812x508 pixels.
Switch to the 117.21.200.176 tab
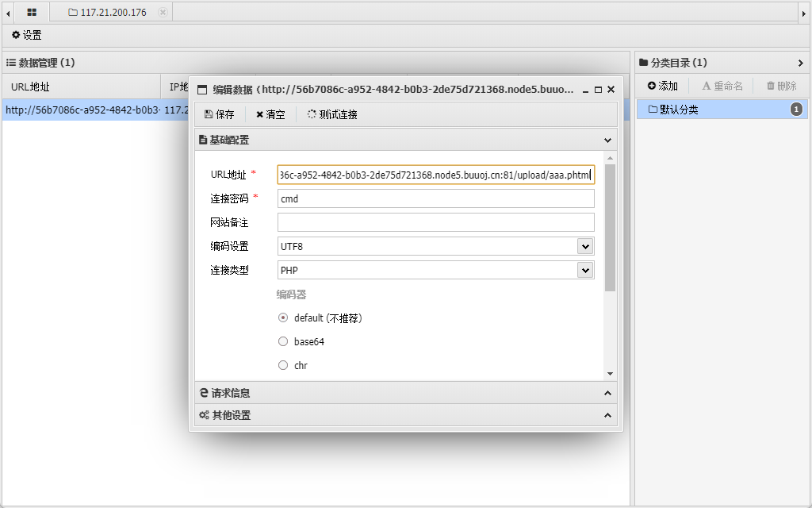113,12
